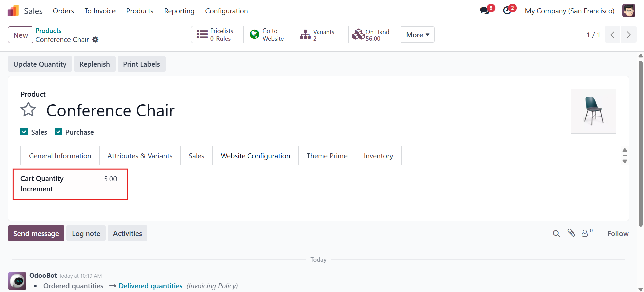This screenshot has width=644, height=292.
Task: Switch to the Inventory tab
Action: [378, 156]
